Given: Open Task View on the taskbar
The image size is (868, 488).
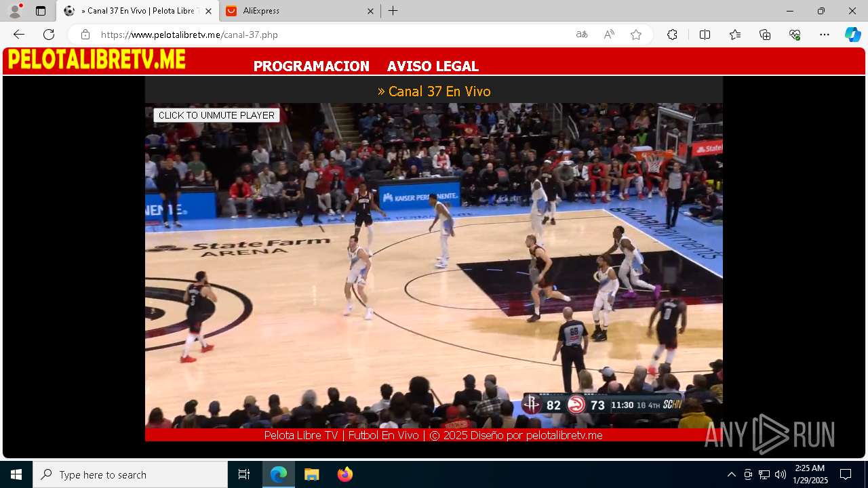Looking at the screenshot, I should (244, 474).
